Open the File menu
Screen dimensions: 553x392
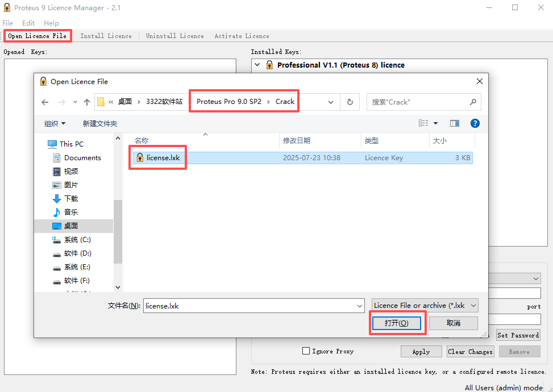[x=8, y=23]
